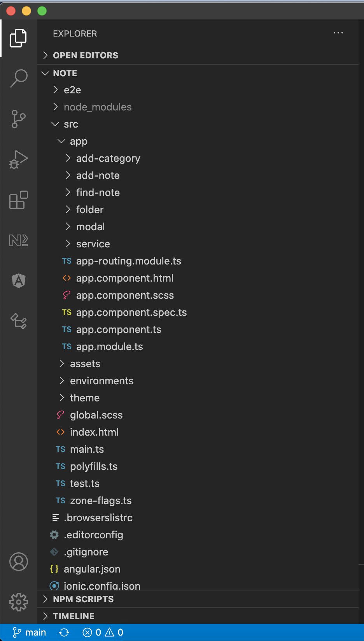
Task: Open the Run and Debug panel
Action: (x=18, y=159)
